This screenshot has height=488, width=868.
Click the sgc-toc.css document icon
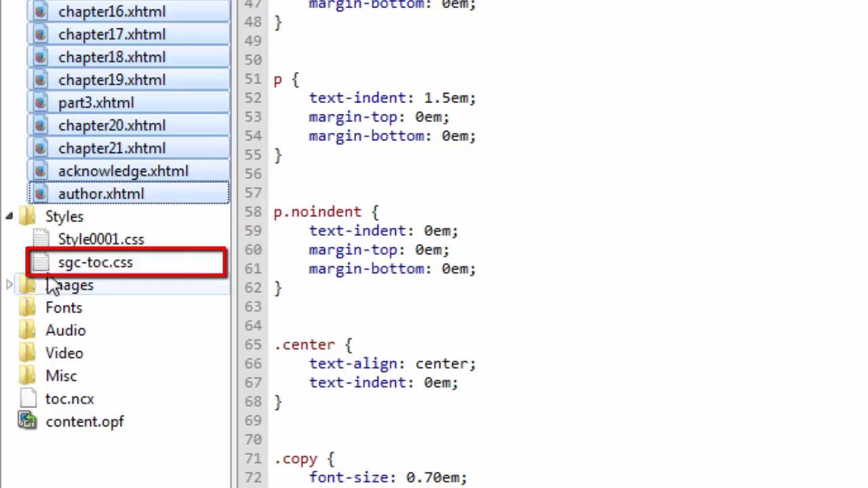41,262
